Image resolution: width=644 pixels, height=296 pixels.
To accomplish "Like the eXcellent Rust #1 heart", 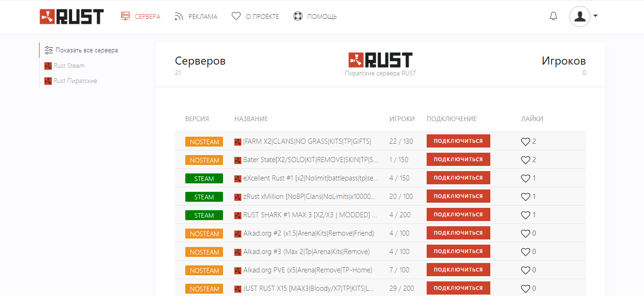I will (x=526, y=178).
